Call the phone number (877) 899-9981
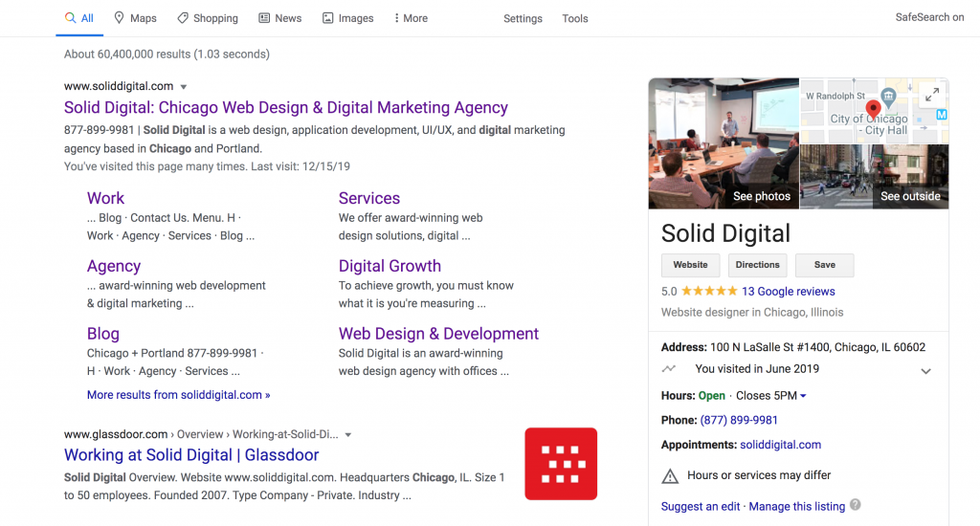The height and width of the screenshot is (526, 980). 739,420
